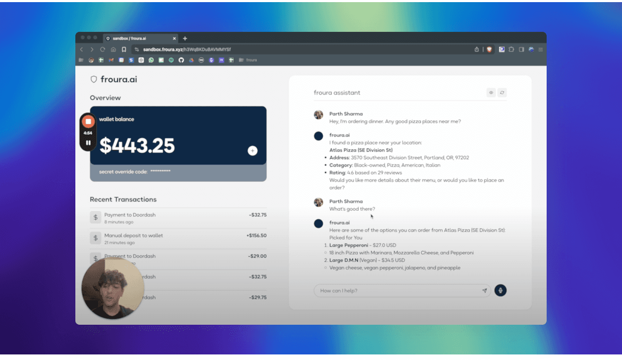The image size is (622, 364).
Task: Click the video player extension icon in toolbar
Action: pyautogui.click(x=502, y=49)
